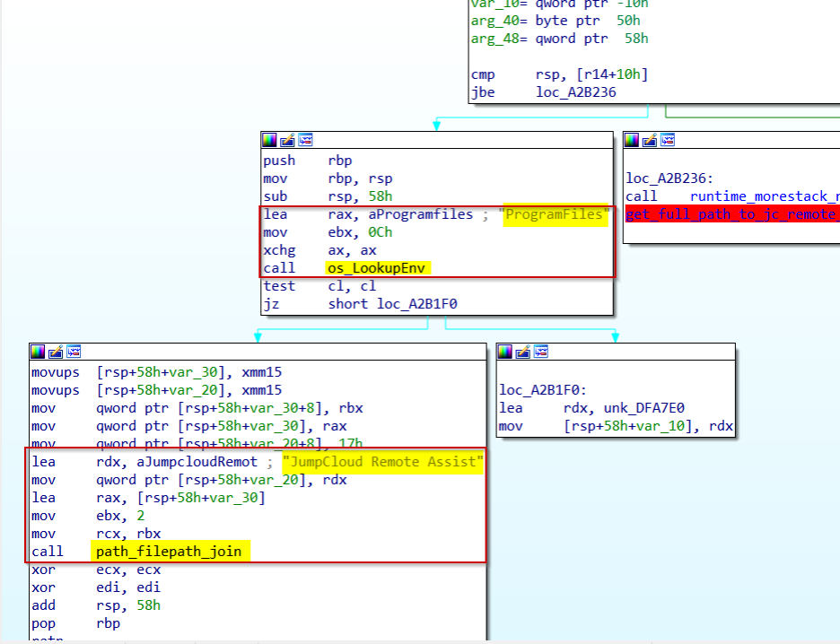Click the node color icon on the loc_A2B1F0 block
This screenshot has height=644, width=840.
[505, 351]
